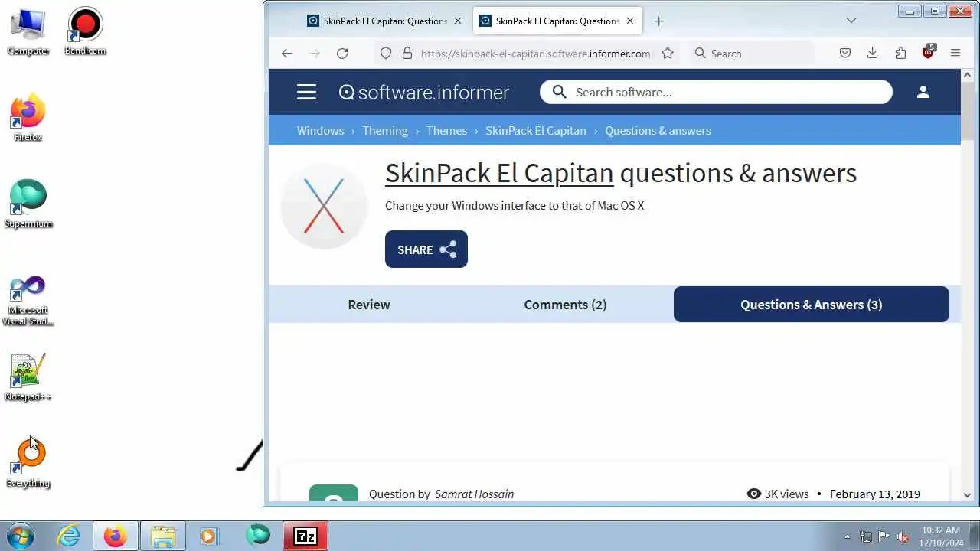Close the first SkinPack El Capitan tab

coord(458,21)
